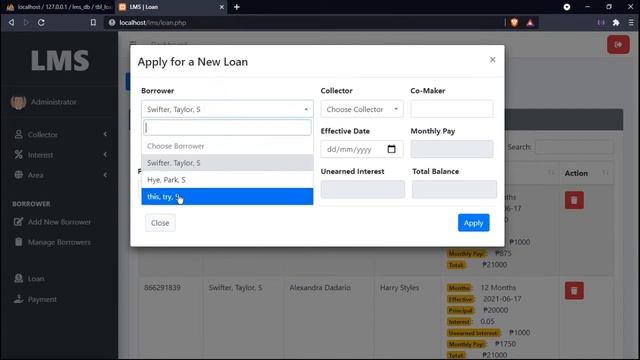This screenshot has height=360, width=640.
Task: Open a new browser tab
Action: (237, 7)
